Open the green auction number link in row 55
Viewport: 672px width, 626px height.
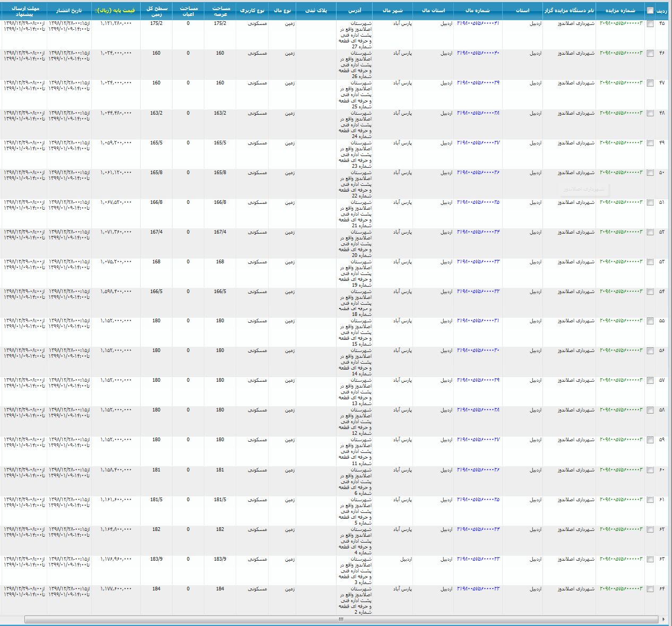pos(621,321)
